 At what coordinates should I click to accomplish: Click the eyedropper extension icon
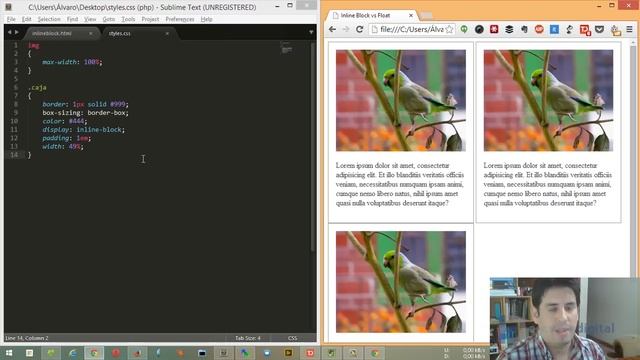(x=569, y=29)
